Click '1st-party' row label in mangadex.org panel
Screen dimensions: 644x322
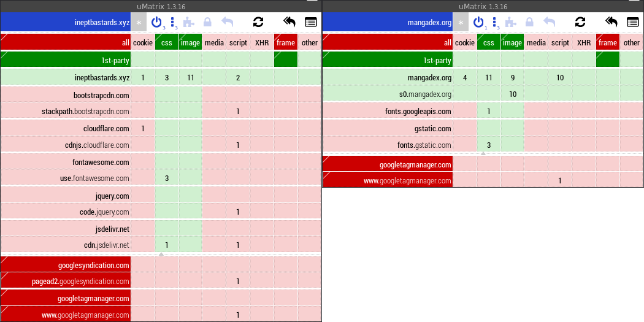point(388,60)
